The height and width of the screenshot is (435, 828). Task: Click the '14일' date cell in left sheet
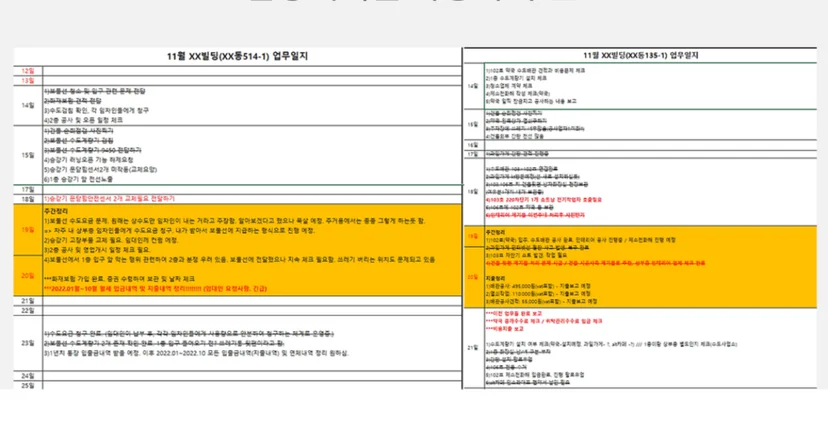point(28,106)
